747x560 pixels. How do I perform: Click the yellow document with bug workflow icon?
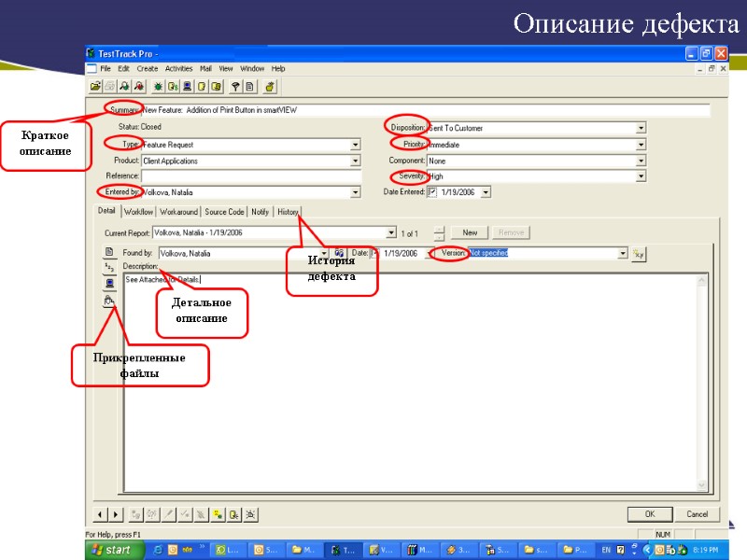click(234, 514)
